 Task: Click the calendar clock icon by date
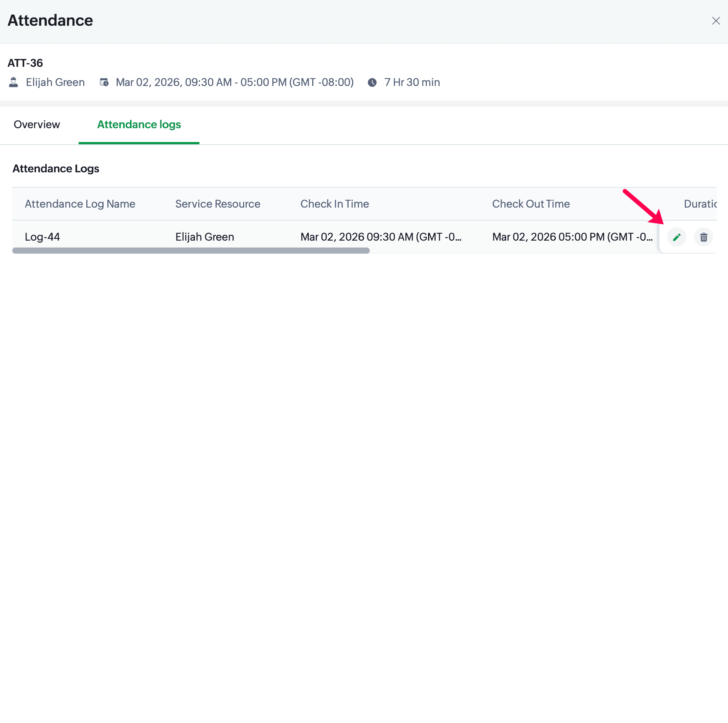tap(104, 82)
